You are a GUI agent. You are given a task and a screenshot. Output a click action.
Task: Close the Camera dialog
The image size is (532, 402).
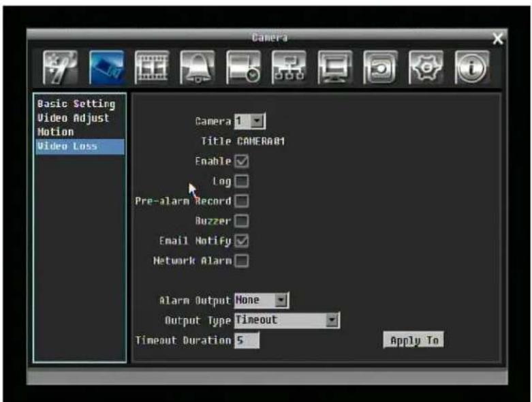498,39
